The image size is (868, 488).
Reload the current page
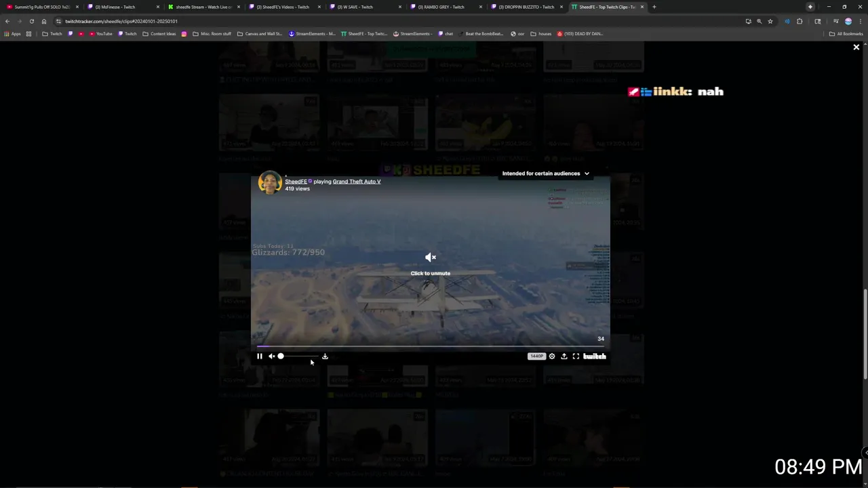(x=31, y=21)
